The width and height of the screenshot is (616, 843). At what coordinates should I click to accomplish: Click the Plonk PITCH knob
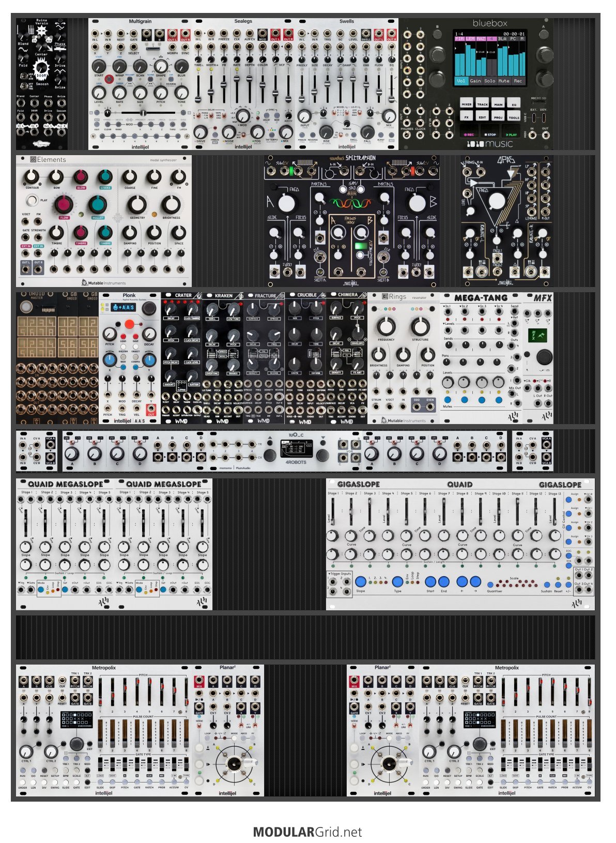pos(110,334)
